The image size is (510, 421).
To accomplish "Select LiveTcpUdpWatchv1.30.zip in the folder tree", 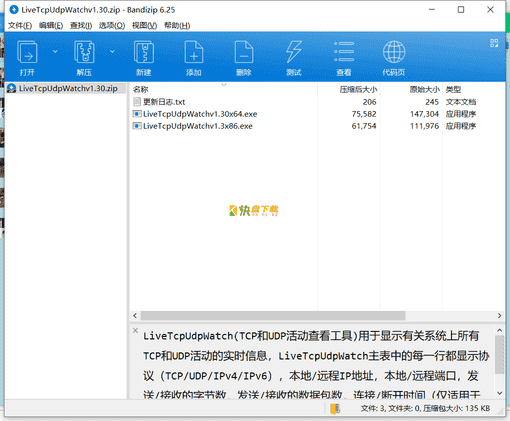I will 68,88.
